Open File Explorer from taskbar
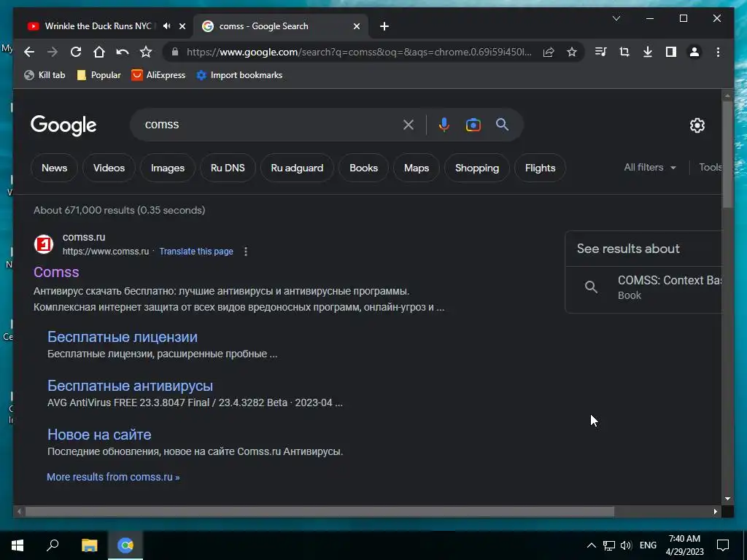 pyautogui.click(x=89, y=545)
